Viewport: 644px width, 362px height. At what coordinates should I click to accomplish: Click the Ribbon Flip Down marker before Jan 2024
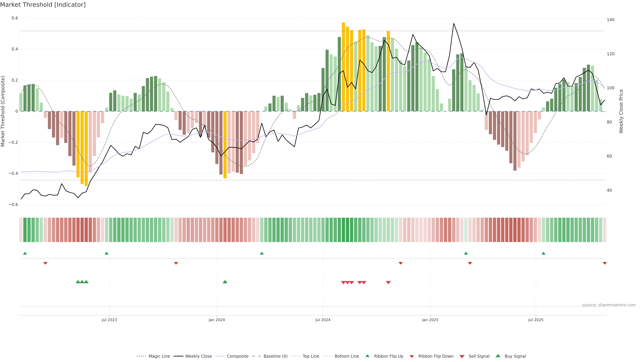176,263
